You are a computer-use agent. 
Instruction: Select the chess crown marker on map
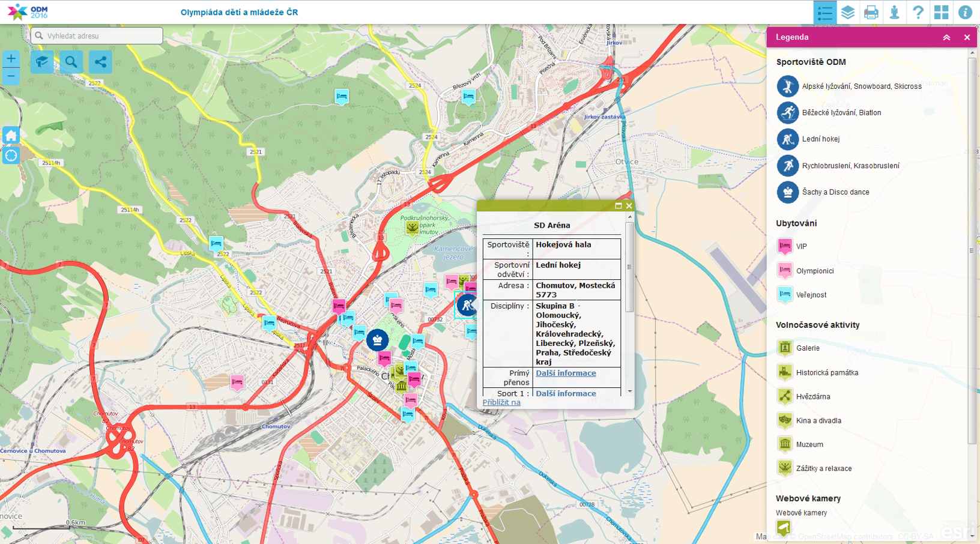tap(377, 340)
